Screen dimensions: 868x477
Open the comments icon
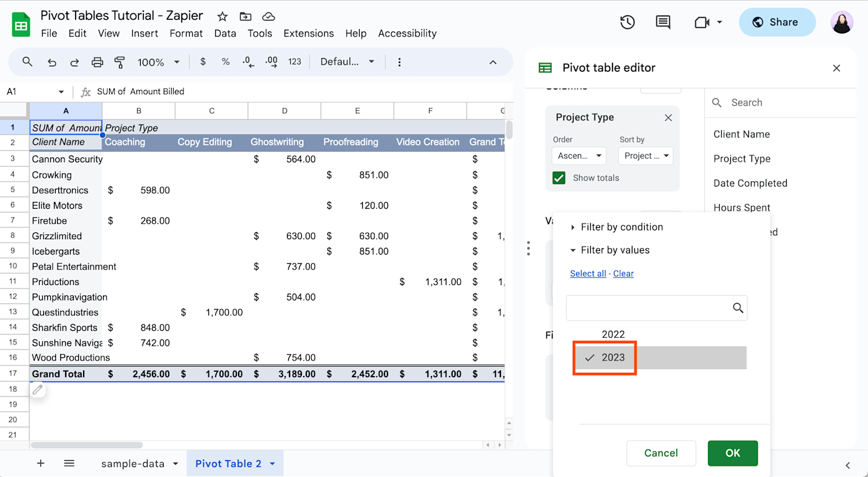pyautogui.click(x=663, y=22)
